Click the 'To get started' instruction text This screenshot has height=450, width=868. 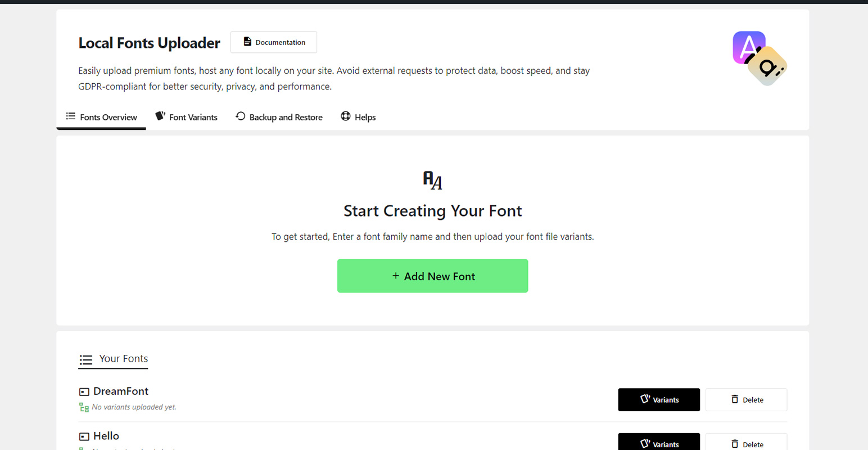[x=433, y=237]
